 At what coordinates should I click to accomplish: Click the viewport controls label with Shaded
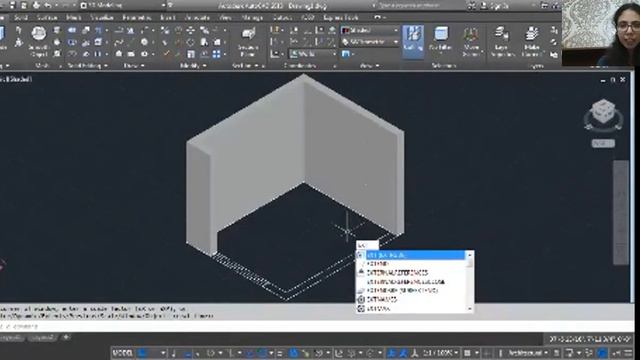click(x=16, y=79)
